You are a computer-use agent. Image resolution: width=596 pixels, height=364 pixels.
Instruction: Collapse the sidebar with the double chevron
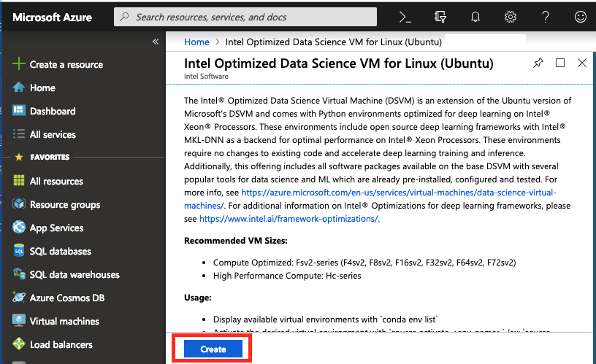click(x=156, y=42)
